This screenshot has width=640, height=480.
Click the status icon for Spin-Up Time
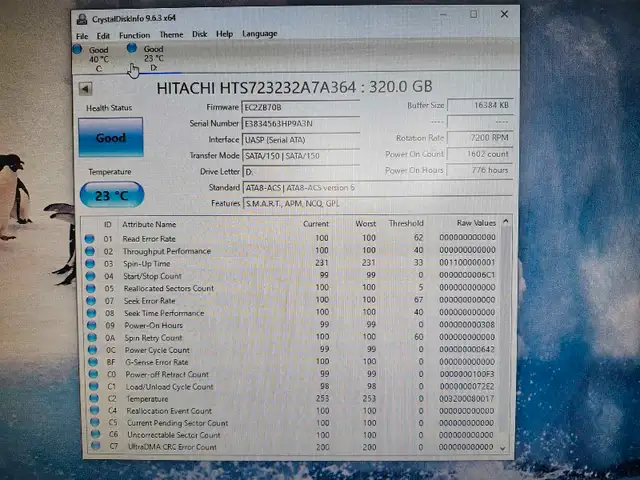tap(90, 264)
